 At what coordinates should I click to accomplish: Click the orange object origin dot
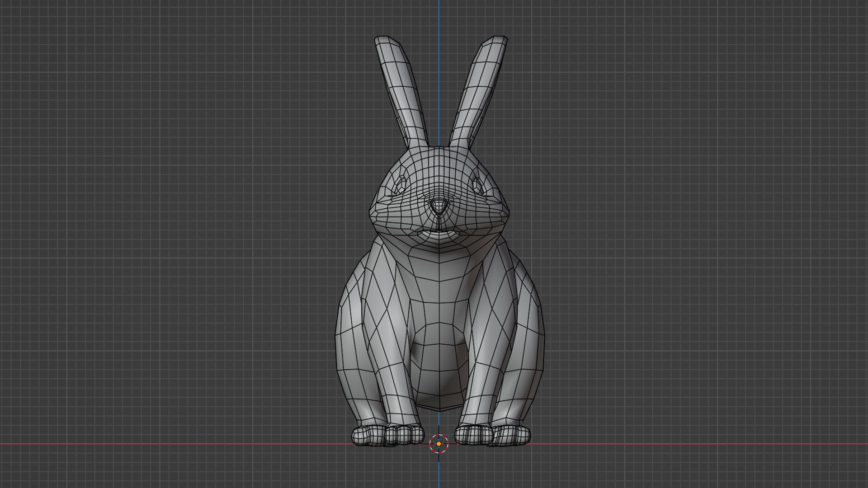[439, 444]
